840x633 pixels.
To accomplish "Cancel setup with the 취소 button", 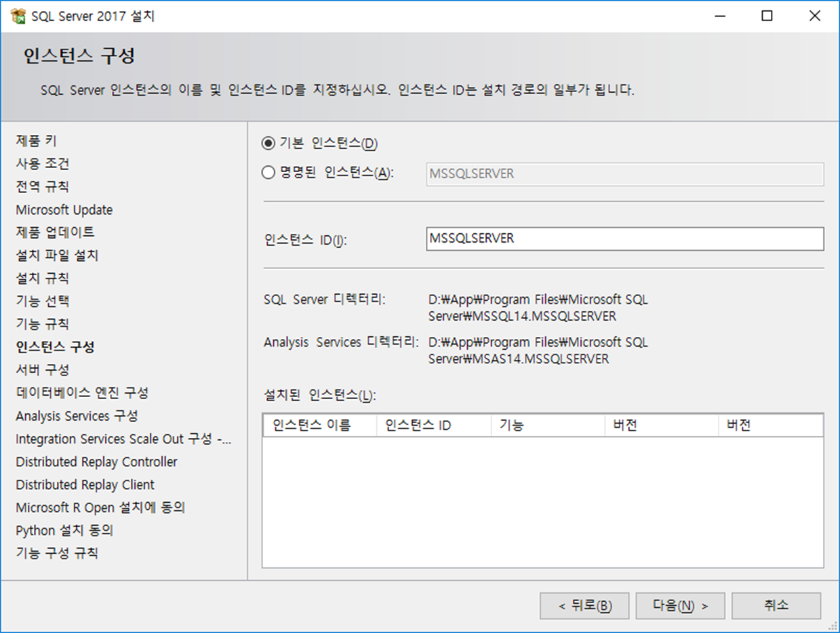I will (x=776, y=606).
